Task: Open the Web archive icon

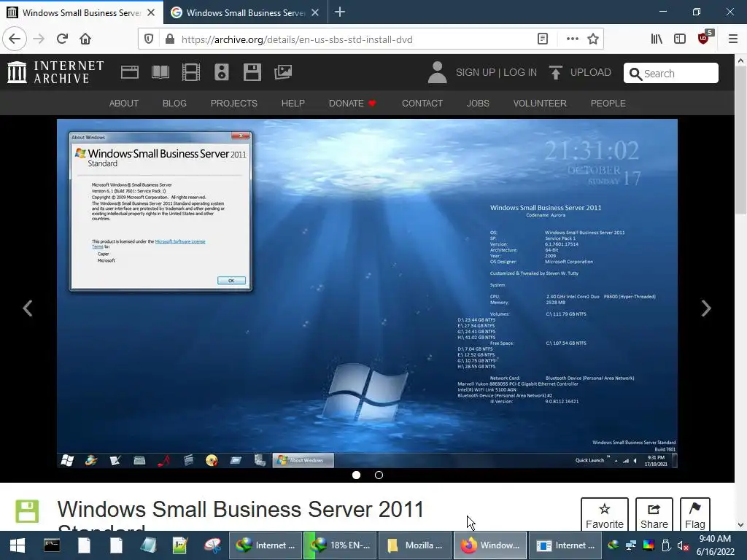Action: (x=130, y=72)
